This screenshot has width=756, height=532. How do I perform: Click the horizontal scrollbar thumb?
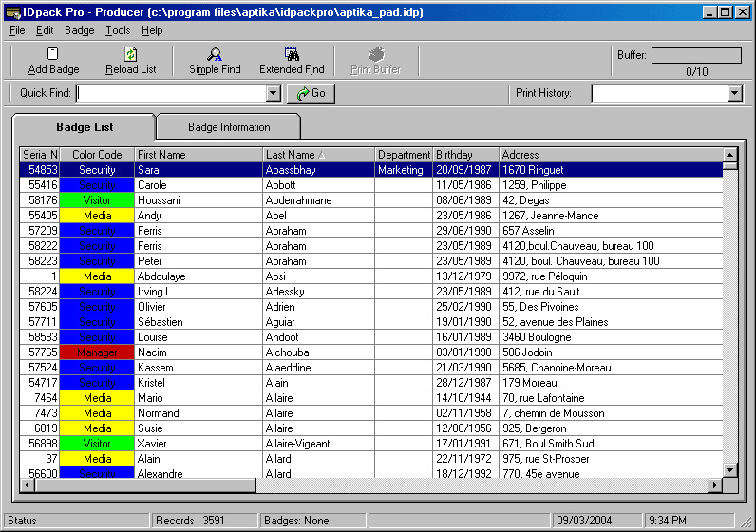coord(145,484)
